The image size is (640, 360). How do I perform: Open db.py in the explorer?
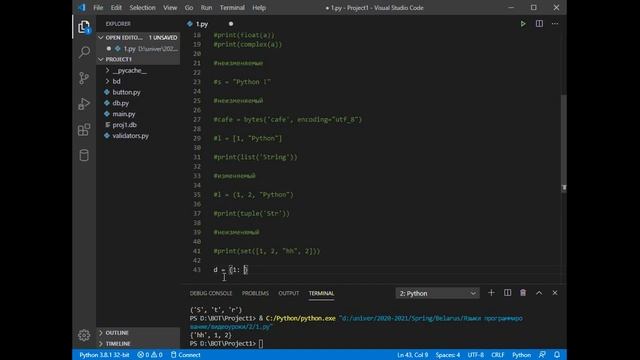(x=120, y=103)
